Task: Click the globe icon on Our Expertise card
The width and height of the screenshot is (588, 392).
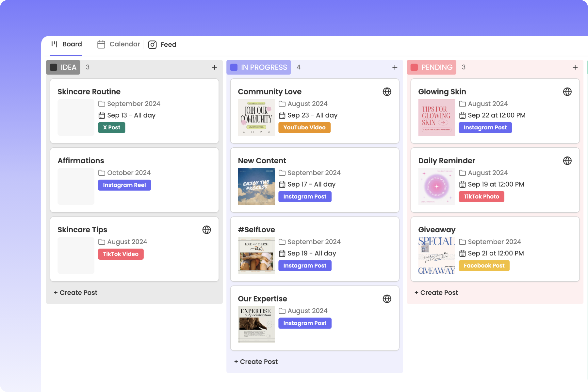Action: [387, 299]
